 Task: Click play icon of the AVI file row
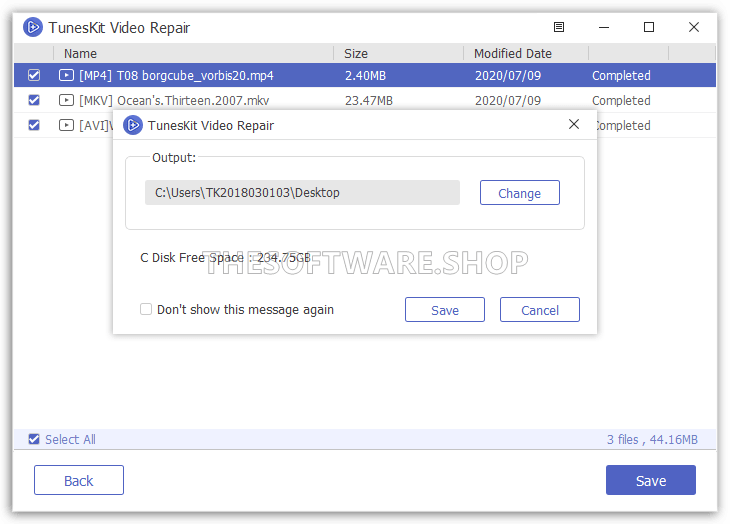tap(66, 125)
